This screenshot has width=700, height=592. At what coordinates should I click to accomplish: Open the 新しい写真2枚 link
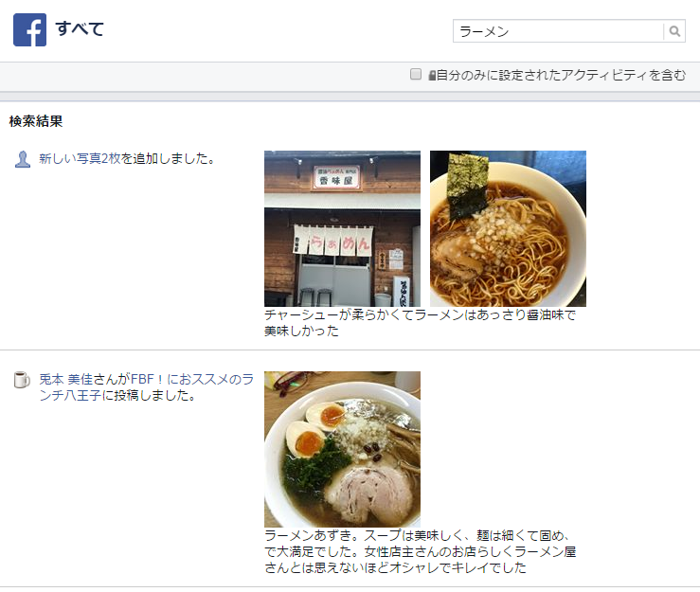point(80,158)
